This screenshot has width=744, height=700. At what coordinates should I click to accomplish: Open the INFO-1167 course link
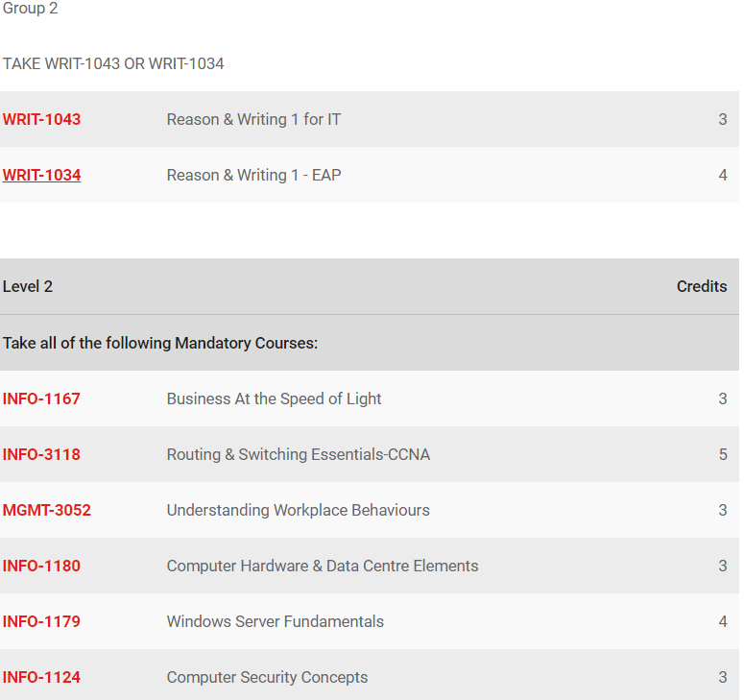tap(41, 398)
